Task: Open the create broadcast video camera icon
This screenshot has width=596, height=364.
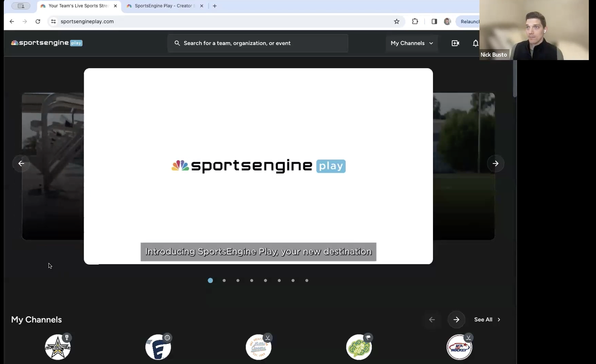Action: point(455,43)
